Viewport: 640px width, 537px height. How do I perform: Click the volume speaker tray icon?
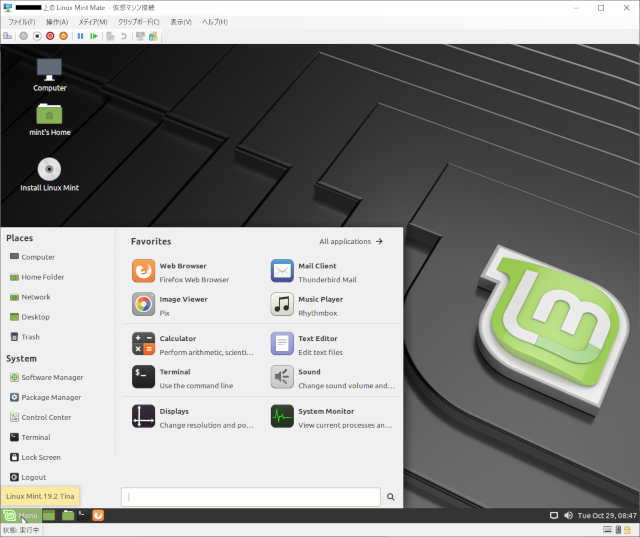coord(568,515)
